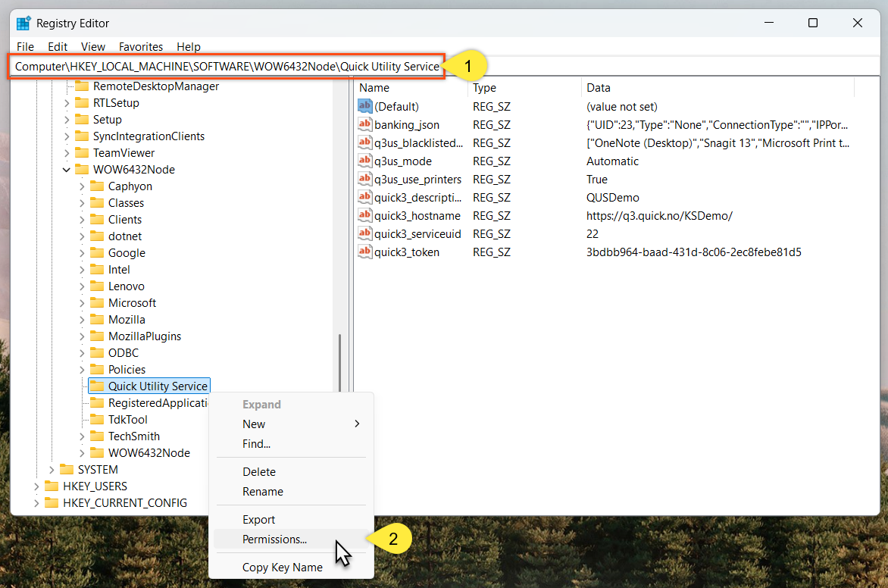Expand the Setup key chevron
The image size is (888, 588).
coord(66,120)
